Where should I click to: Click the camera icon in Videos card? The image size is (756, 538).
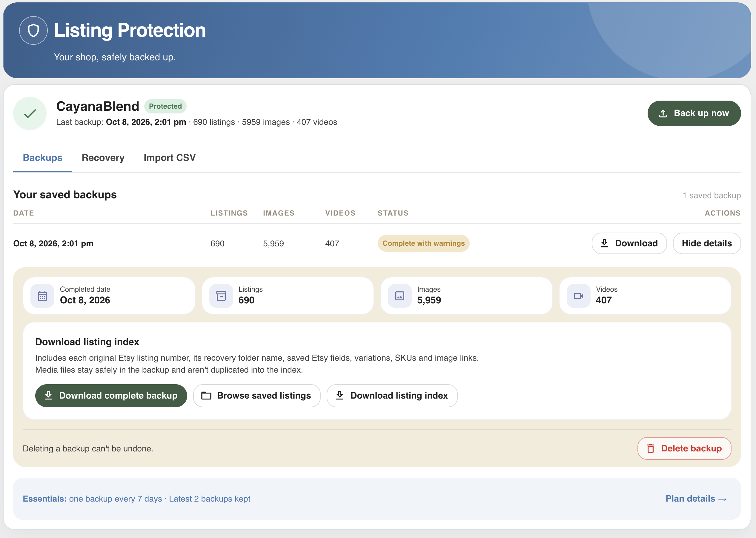578,296
